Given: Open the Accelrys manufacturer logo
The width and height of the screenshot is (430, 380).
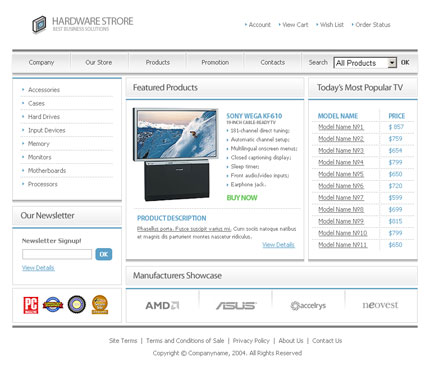Looking at the screenshot, I should pos(308,305).
